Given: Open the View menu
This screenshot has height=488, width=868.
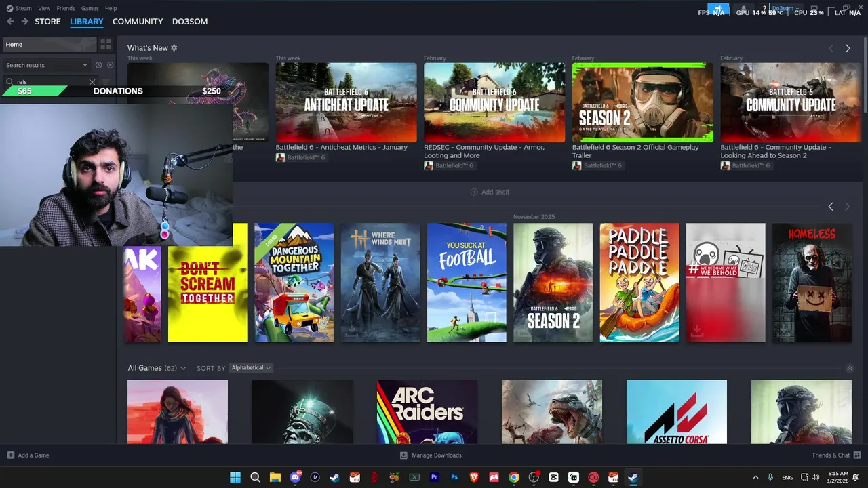Looking at the screenshot, I should (x=44, y=8).
